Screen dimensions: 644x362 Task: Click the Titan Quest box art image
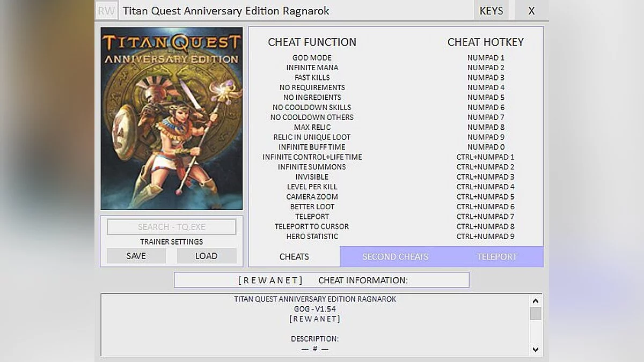[x=171, y=118]
